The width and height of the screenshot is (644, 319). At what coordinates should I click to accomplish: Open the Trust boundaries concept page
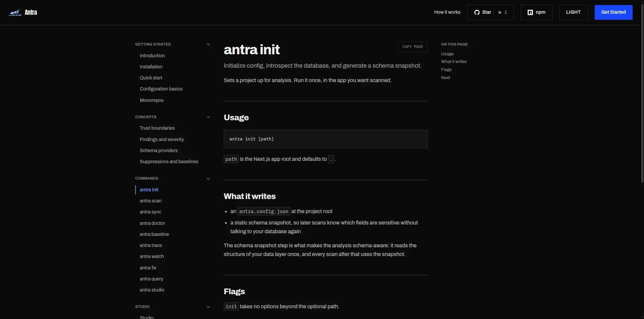click(x=157, y=128)
